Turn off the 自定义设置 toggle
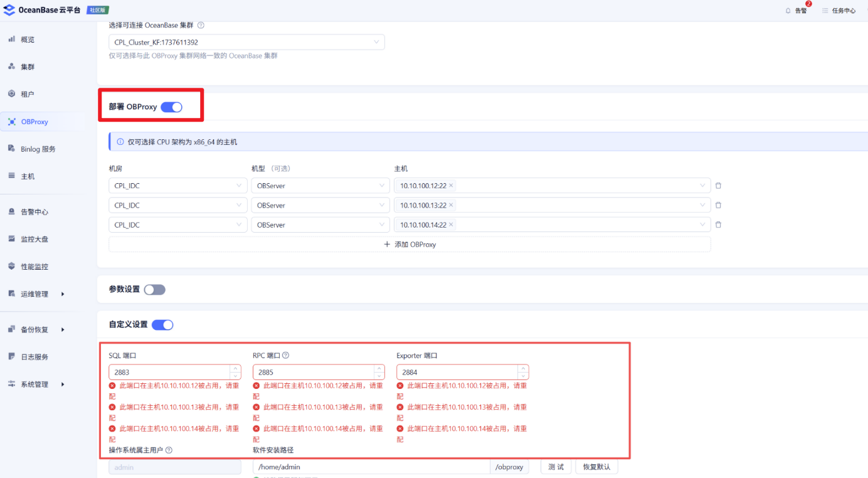868x478 pixels. coord(162,325)
